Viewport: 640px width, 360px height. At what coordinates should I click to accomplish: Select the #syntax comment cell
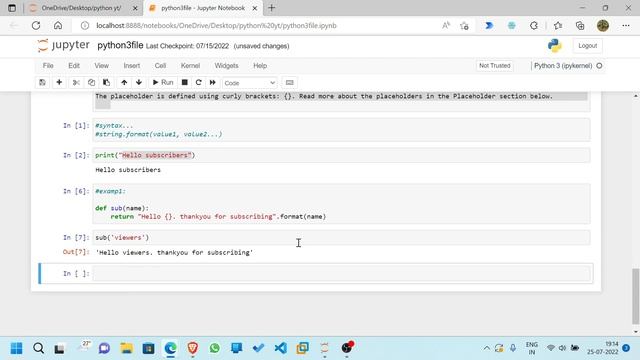click(x=341, y=130)
